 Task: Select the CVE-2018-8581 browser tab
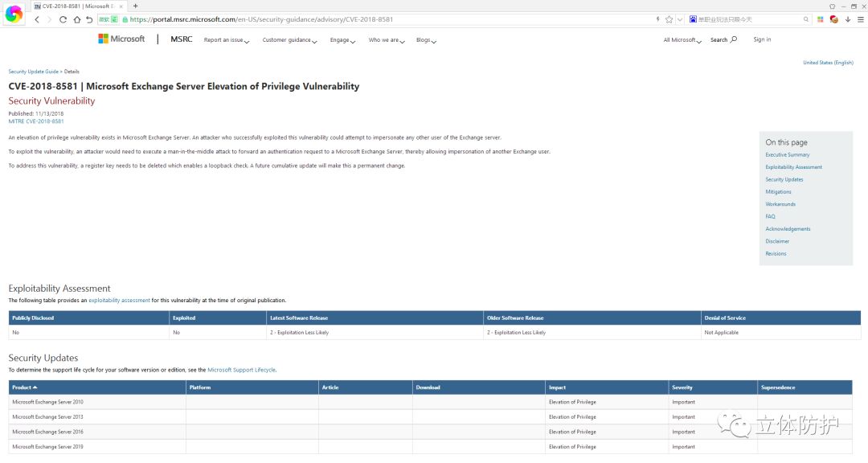77,6
